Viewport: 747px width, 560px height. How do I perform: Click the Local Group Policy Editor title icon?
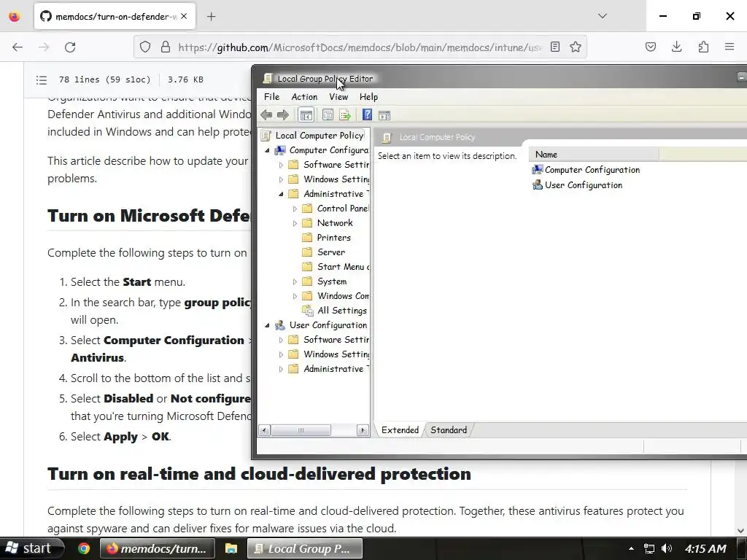coord(268,79)
